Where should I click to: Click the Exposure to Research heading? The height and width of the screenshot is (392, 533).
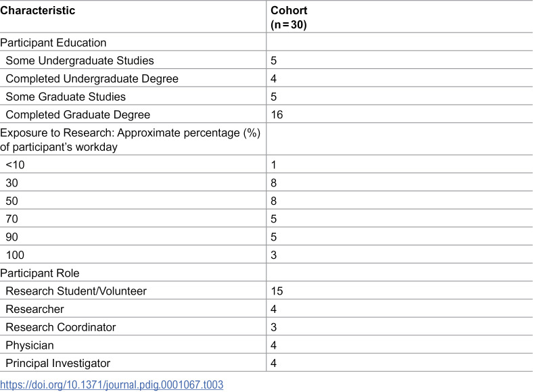click(130, 140)
